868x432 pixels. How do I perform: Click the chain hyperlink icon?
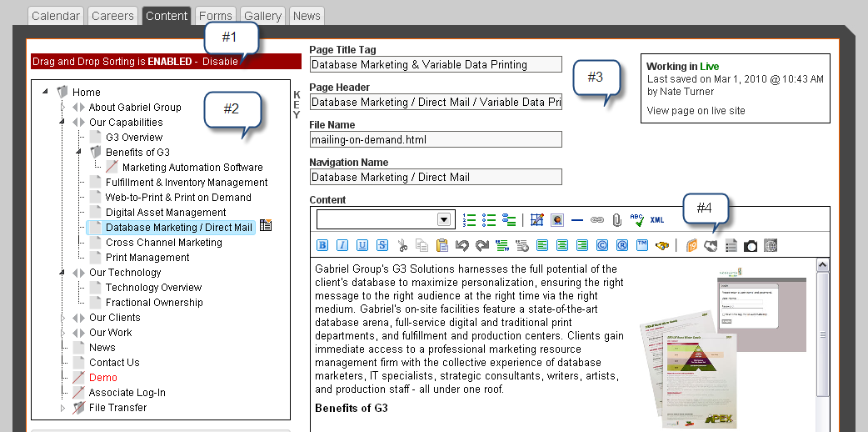point(596,220)
